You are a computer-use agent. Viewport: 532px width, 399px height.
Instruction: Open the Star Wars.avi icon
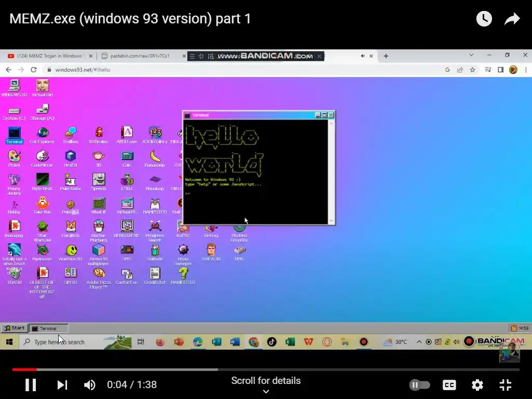tap(42, 231)
